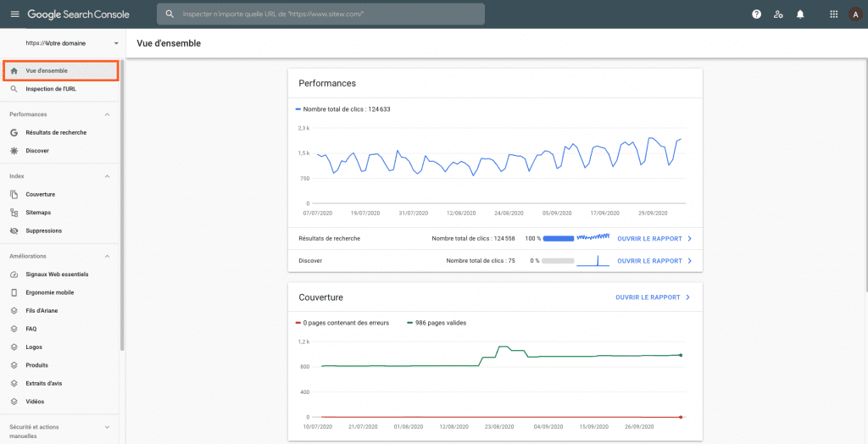Click the Sitemaps icon in sidebar

point(14,213)
